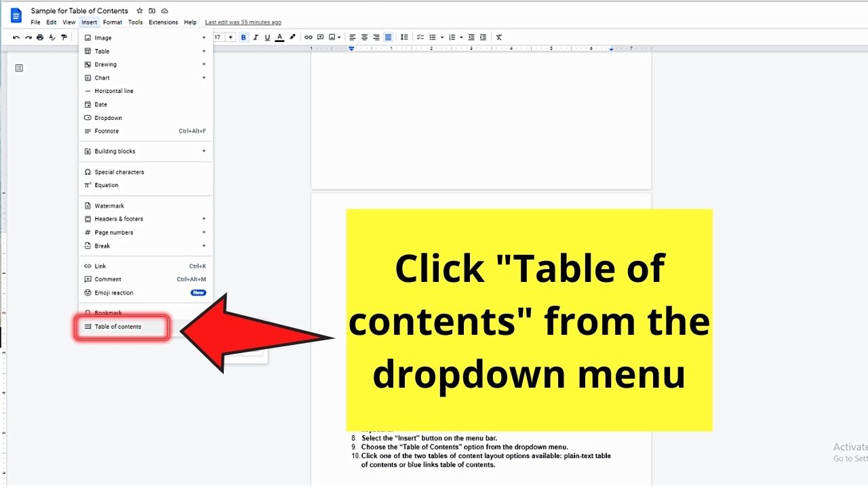Enable underline formatting

pyautogui.click(x=267, y=37)
